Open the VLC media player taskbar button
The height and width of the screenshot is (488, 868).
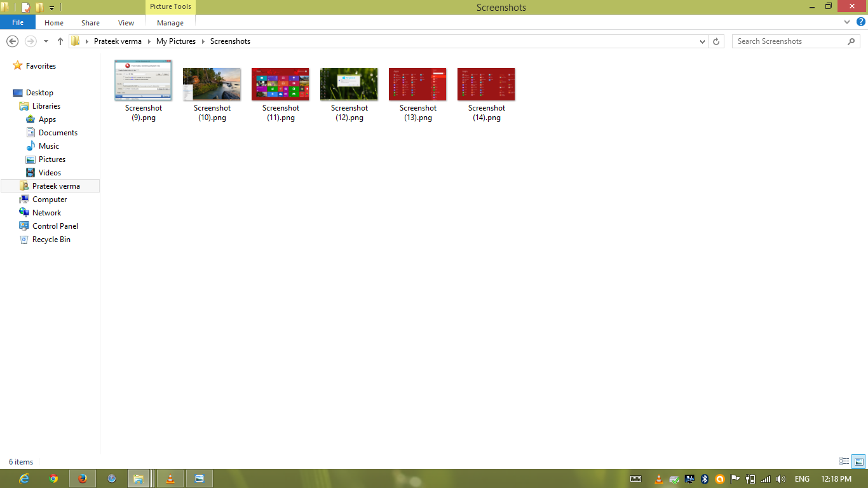170,478
